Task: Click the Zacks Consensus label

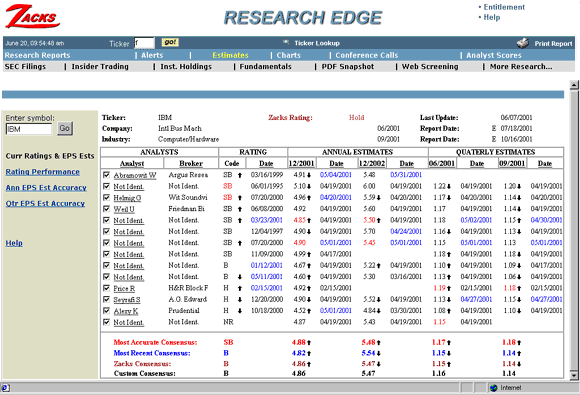Action: coord(142,364)
